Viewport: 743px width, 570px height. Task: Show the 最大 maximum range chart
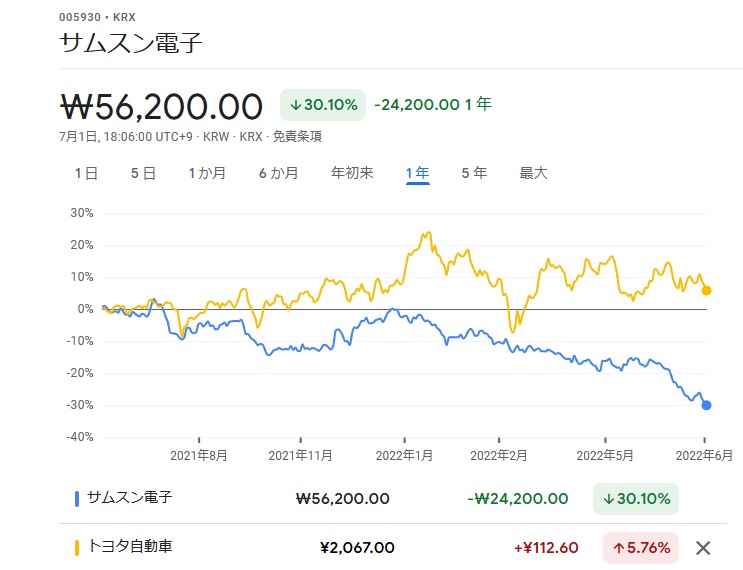pos(533,173)
